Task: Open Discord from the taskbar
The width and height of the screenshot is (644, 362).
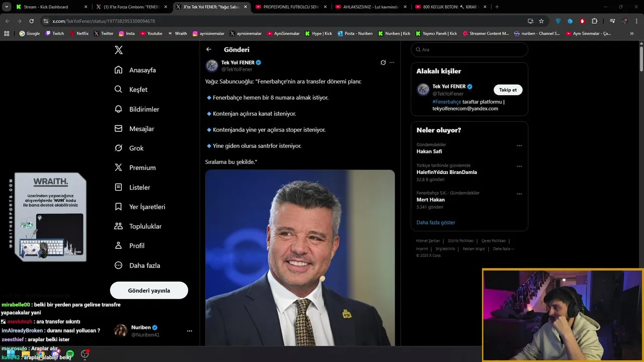Action: [x=55, y=354]
